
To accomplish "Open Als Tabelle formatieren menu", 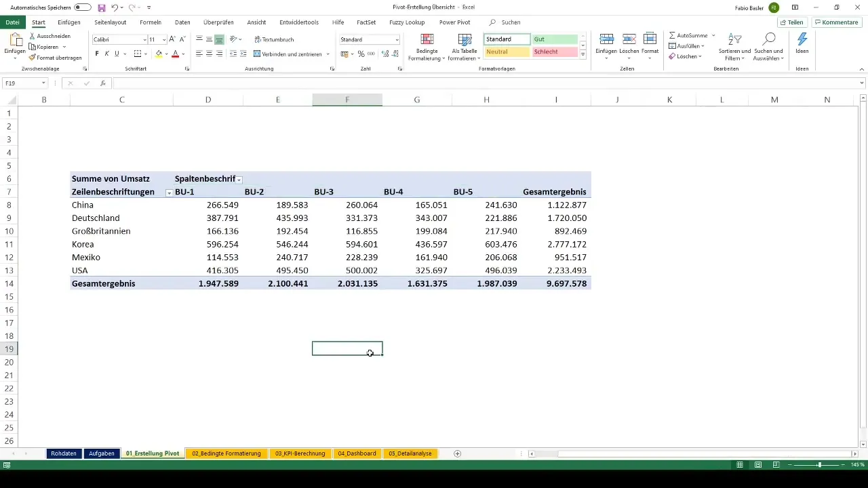I will [465, 46].
